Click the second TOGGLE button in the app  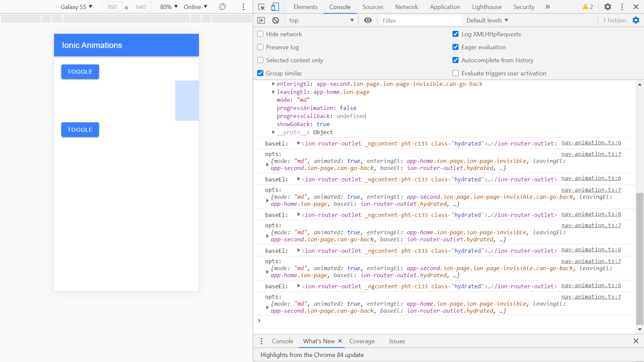tap(80, 130)
